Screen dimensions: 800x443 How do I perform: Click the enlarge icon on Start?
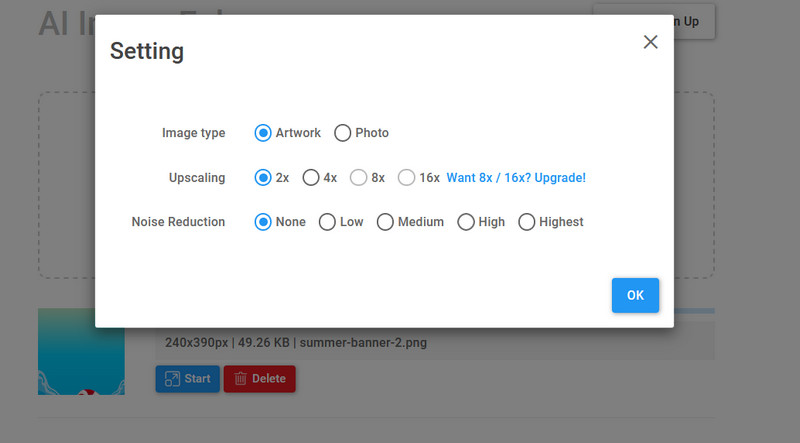[x=171, y=379]
